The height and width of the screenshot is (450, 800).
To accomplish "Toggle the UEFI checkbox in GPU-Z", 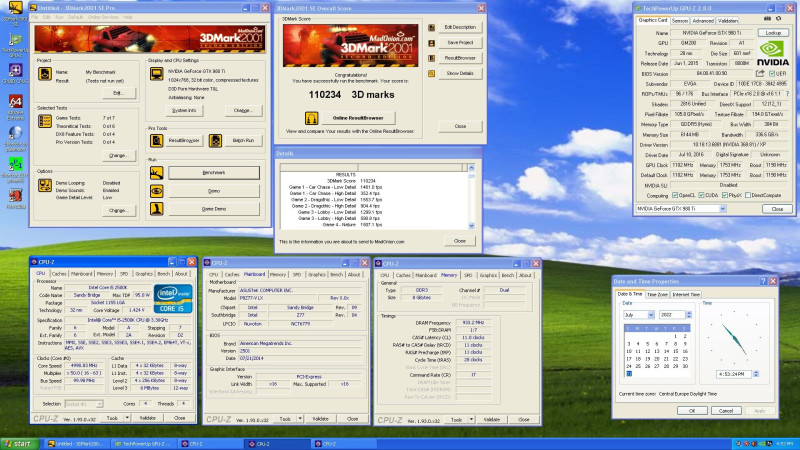I will click(x=772, y=74).
